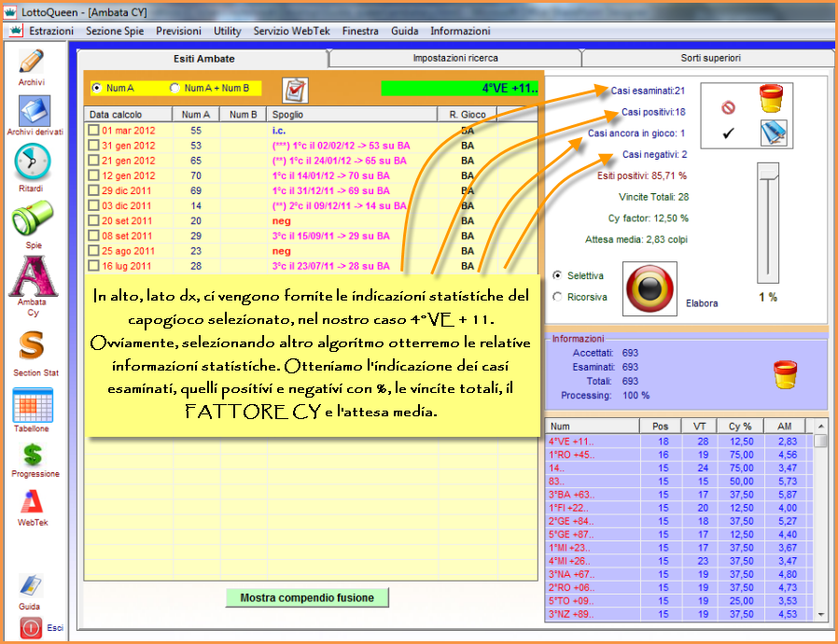This screenshot has height=644, width=838.
Task: Select the 3°BA +63.. row
Action: pyautogui.click(x=679, y=495)
